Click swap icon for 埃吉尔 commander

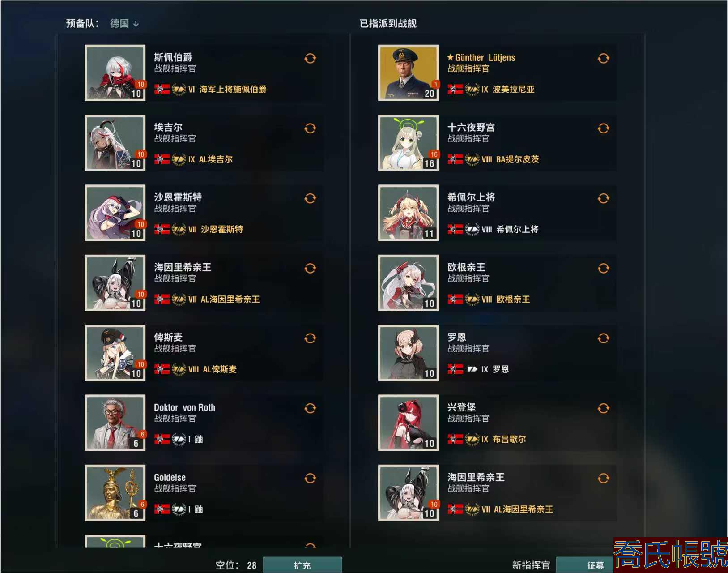pyautogui.click(x=310, y=128)
